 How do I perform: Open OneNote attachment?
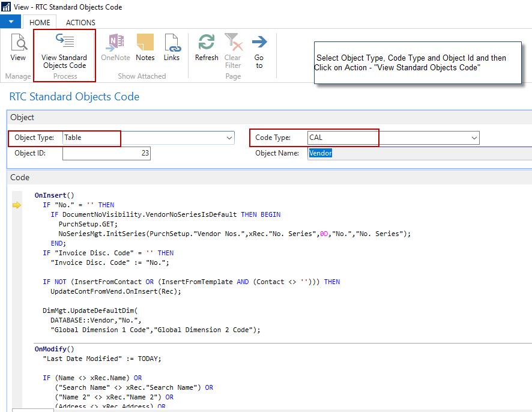[x=115, y=47]
